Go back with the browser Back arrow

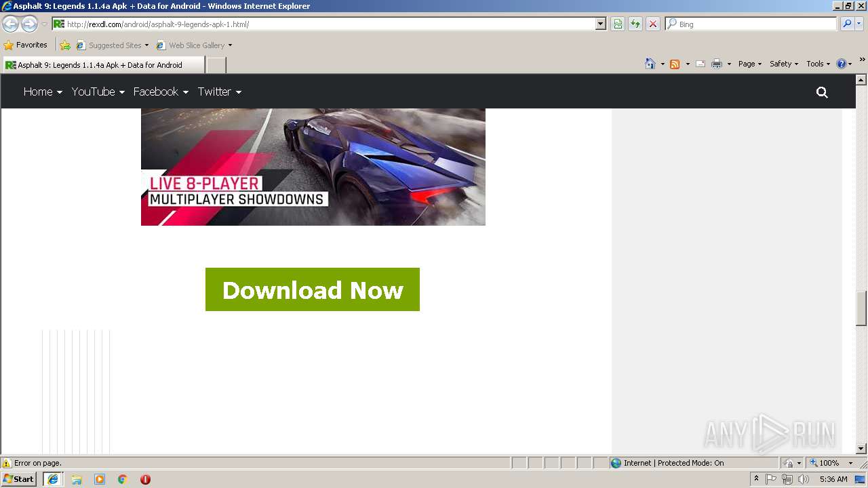pos(10,24)
